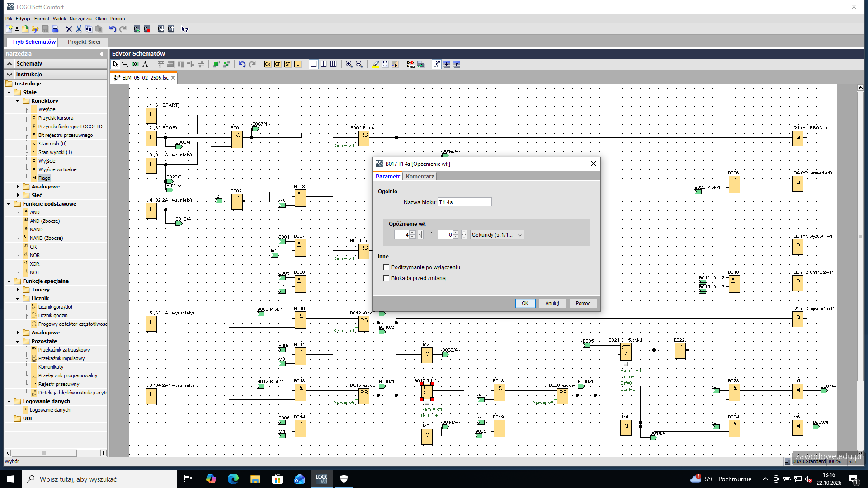Click the page layout grid icon
This screenshot has height=488, width=868.
385,64
